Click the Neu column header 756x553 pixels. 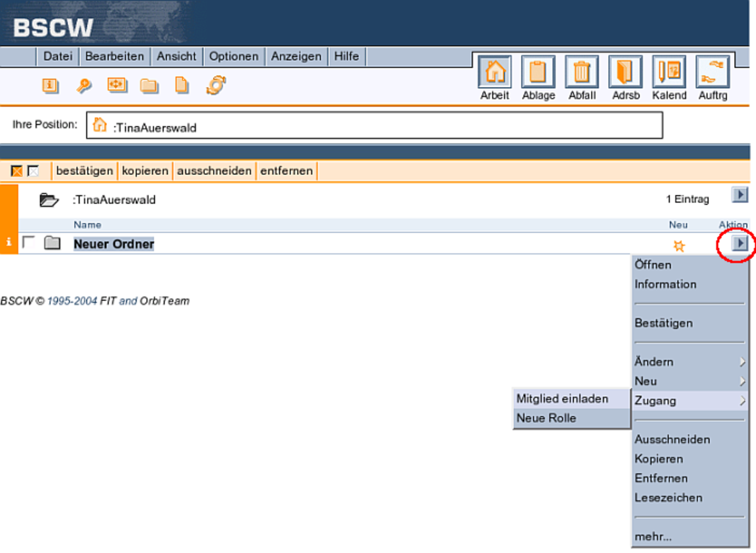click(x=678, y=225)
